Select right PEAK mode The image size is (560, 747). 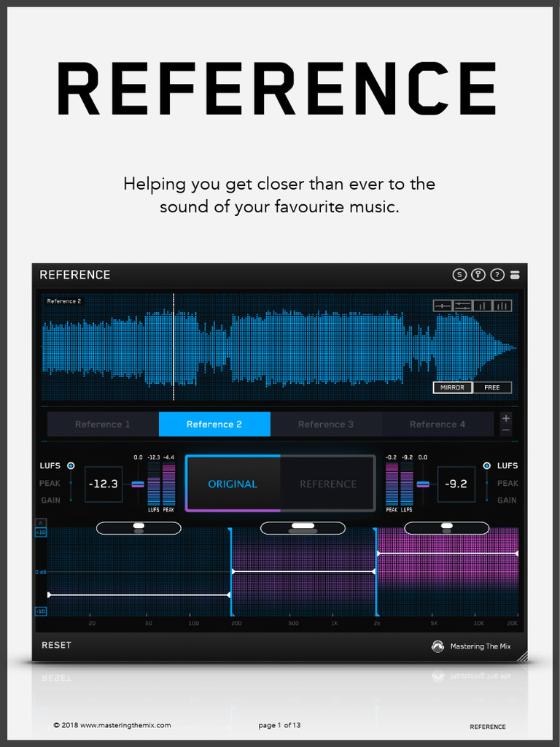point(507,483)
